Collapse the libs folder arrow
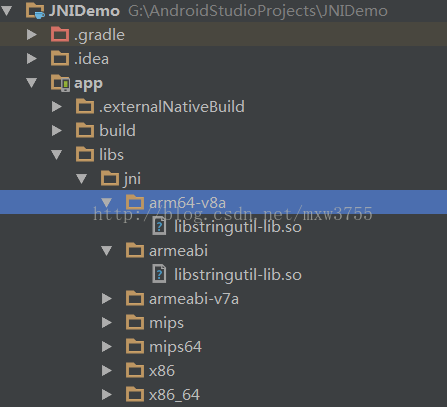 (x=57, y=155)
